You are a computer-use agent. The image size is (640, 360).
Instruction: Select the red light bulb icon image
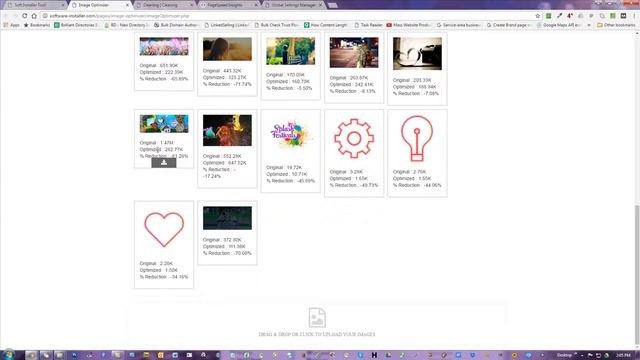click(417, 139)
